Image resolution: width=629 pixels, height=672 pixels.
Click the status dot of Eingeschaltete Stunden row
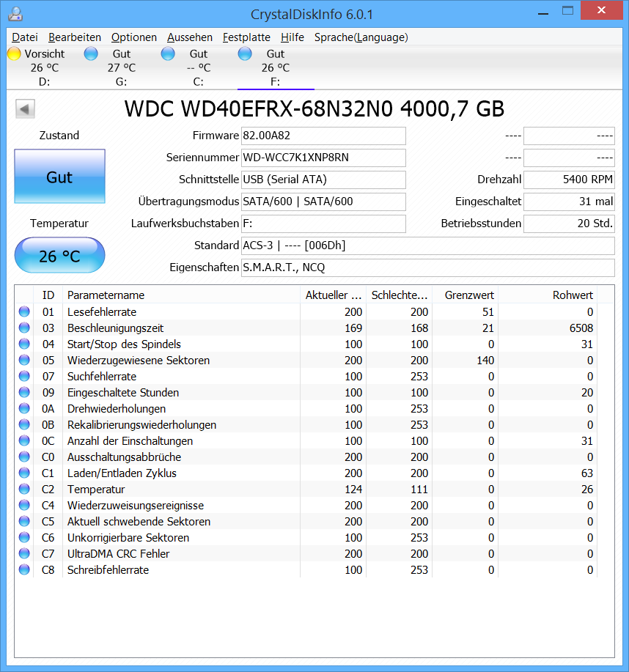pyautogui.click(x=24, y=392)
